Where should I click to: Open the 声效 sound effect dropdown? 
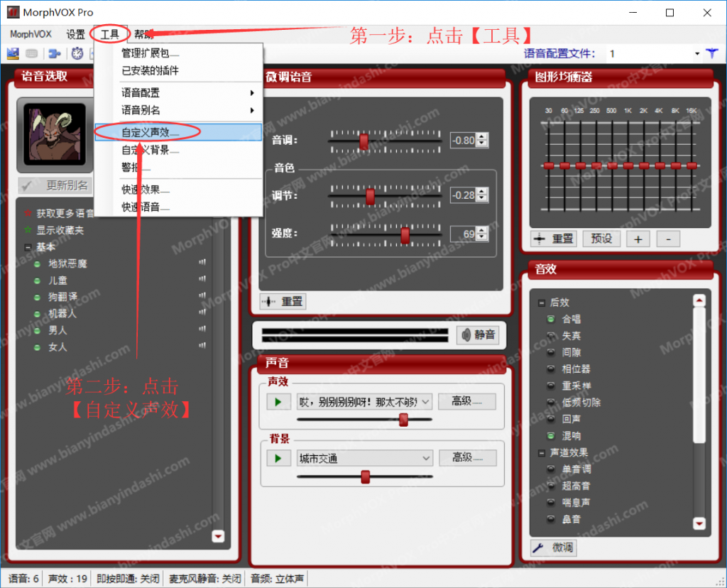pos(426,402)
